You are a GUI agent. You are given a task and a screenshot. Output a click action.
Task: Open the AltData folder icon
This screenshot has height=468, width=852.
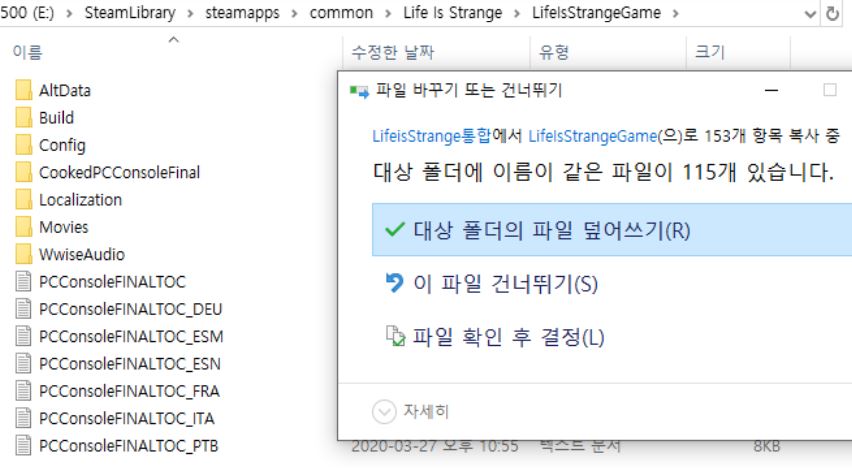pyautogui.click(x=23, y=90)
